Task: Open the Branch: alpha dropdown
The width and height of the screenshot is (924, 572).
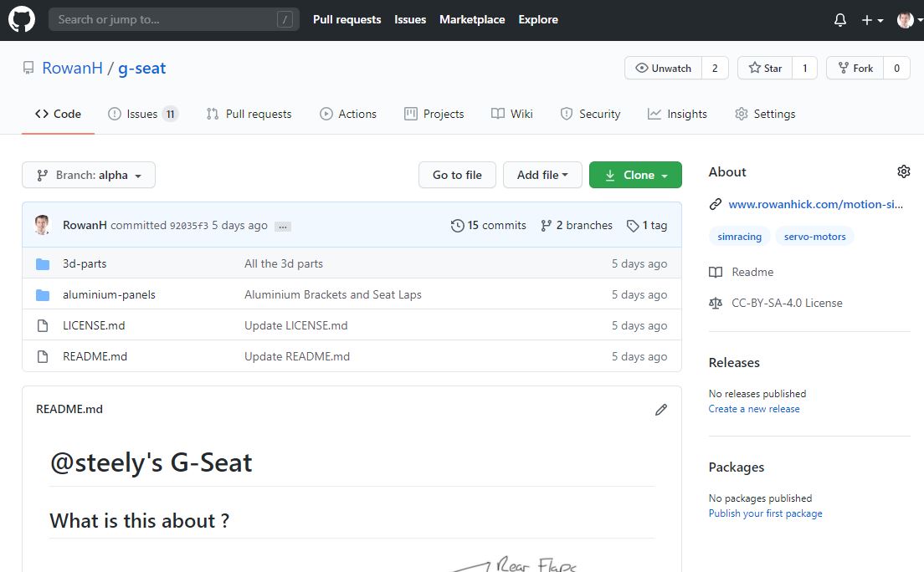Action: click(89, 175)
